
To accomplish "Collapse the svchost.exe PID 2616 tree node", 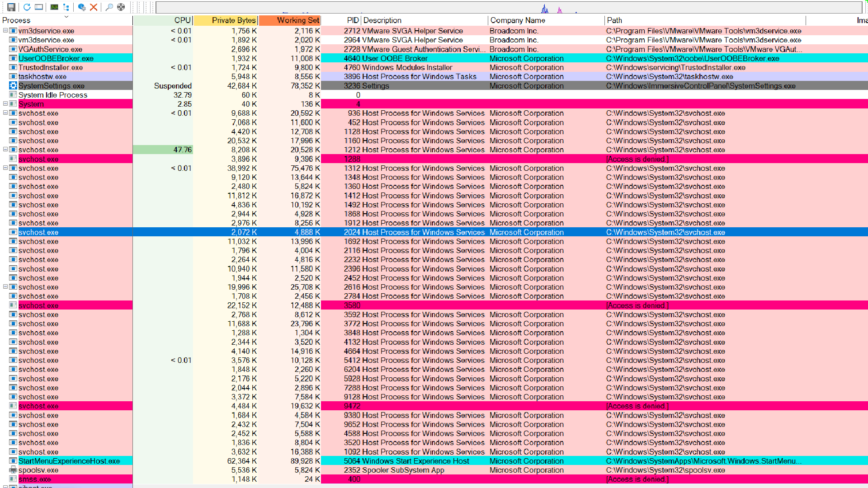I will (x=5, y=287).
